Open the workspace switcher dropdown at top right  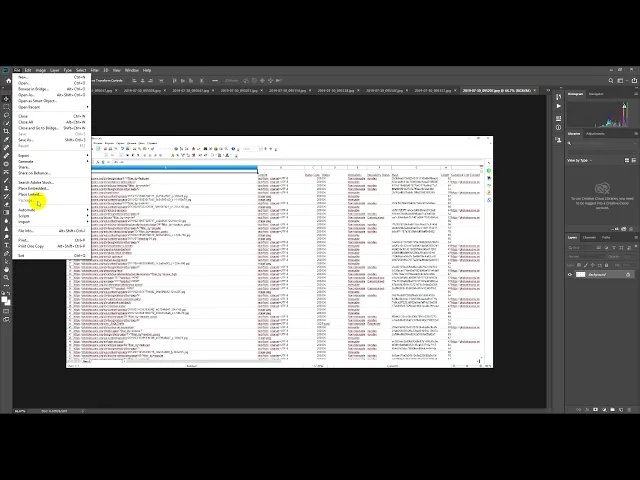coord(621,81)
